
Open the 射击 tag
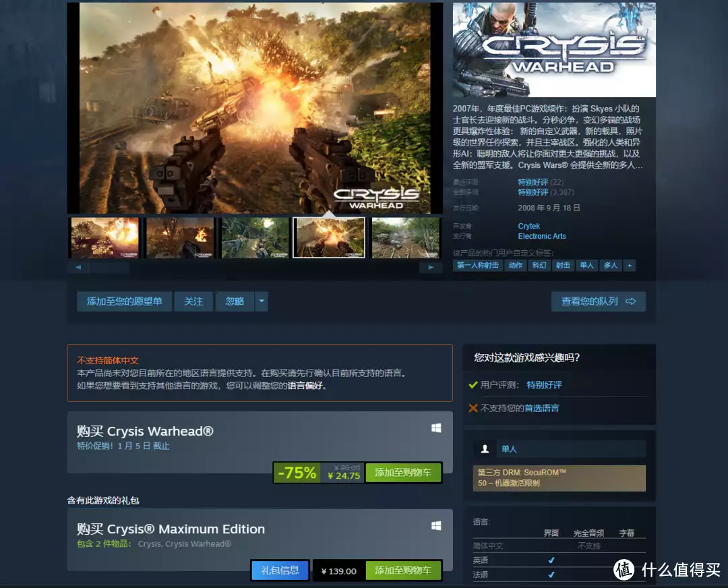[x=563, y=265]
